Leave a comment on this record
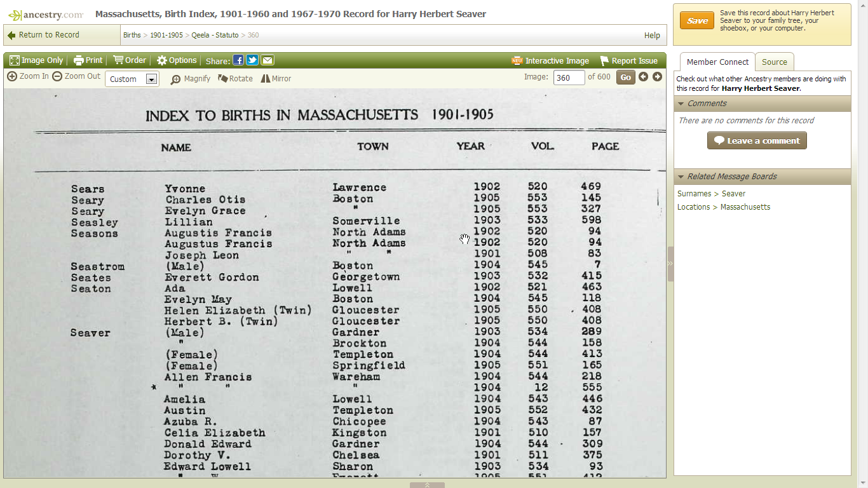 pyautogui.click(x=757, y=140)
